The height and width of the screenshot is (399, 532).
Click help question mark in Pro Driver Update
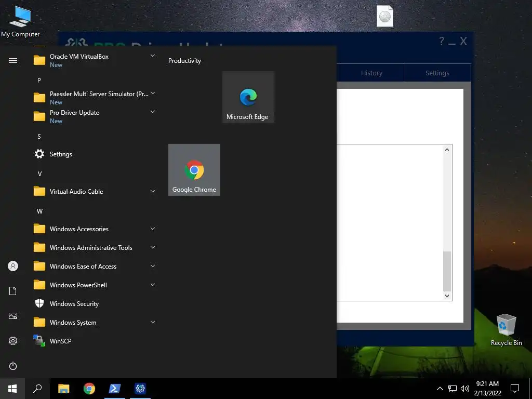(x=442, y=42)
